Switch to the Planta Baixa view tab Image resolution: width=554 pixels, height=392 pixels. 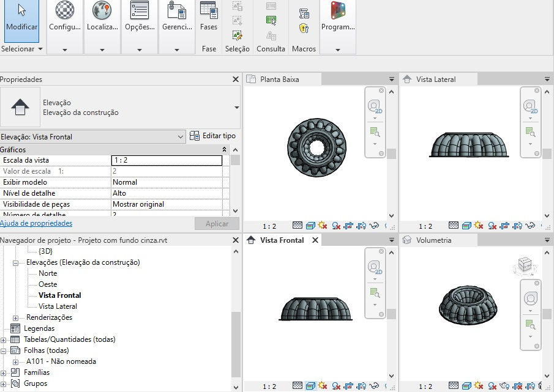point(279,80)
